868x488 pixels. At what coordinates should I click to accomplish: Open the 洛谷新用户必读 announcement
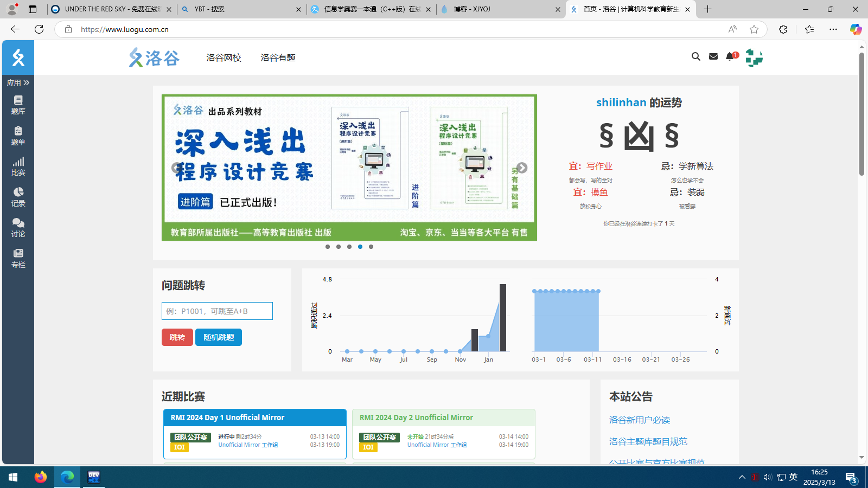pos(640,420)
